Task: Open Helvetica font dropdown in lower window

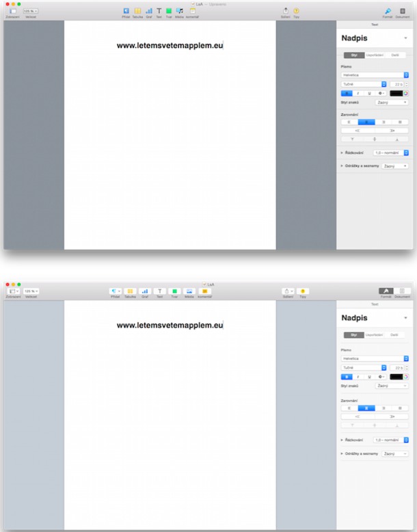Action: (375, 358)
